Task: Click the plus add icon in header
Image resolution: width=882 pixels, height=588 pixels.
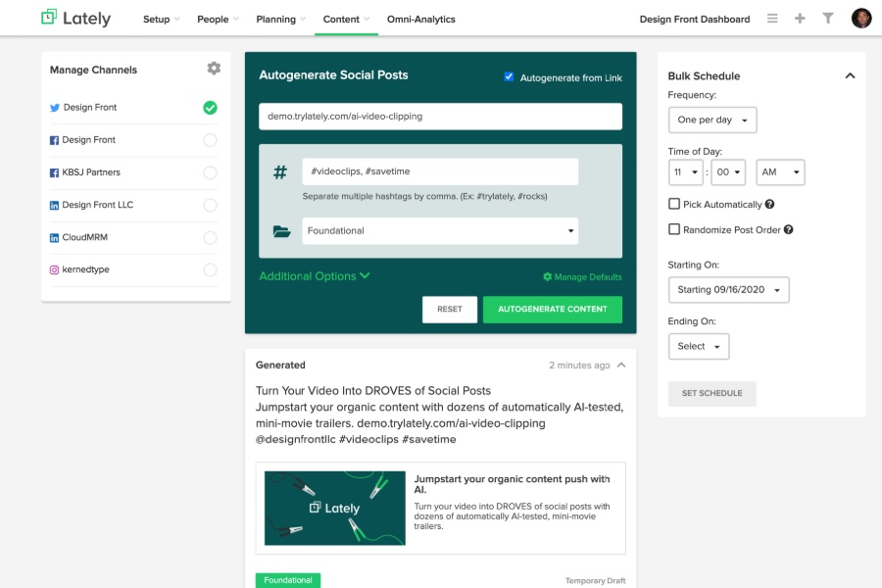Action: [800, 19]
